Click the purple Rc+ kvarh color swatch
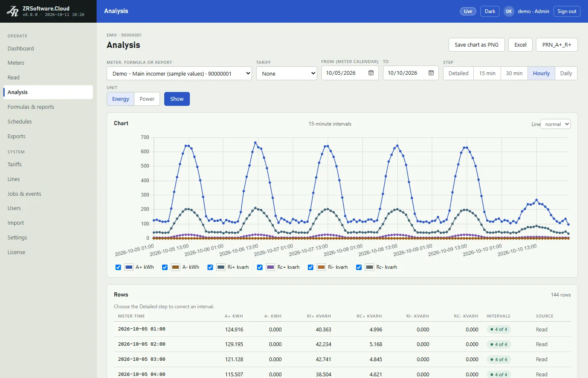The width and height of the screenshot is (588, 378). pyautogui.click(x=270, y=267)
